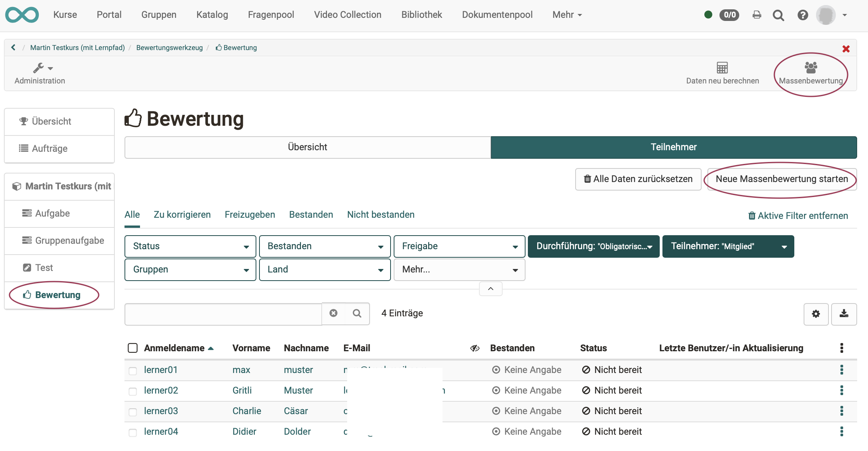
Task: Click Daten neu berechnen calculator icon
Action: (x=722, y=68)
